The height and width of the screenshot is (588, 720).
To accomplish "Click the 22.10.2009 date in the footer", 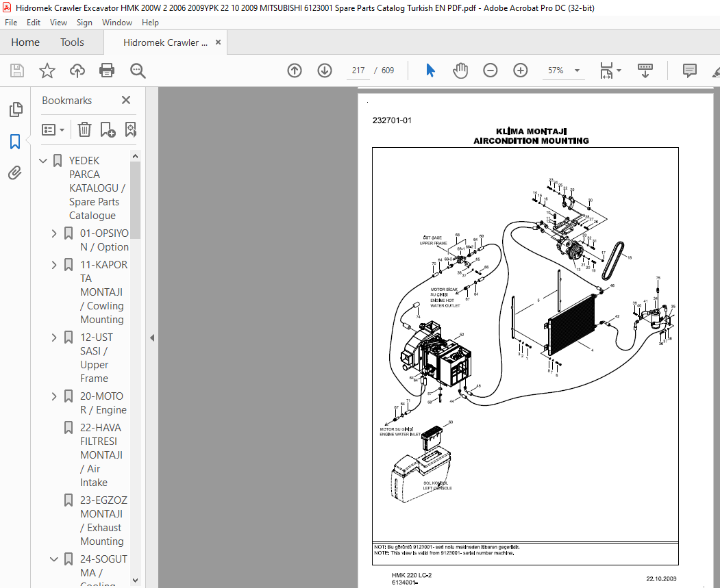I will click(x=661, y=579).
